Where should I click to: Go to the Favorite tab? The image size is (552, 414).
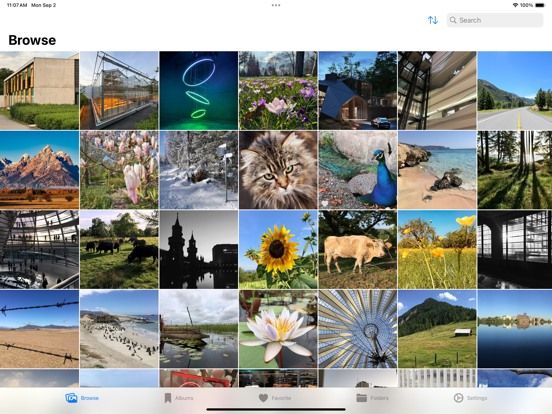(275, 398)
